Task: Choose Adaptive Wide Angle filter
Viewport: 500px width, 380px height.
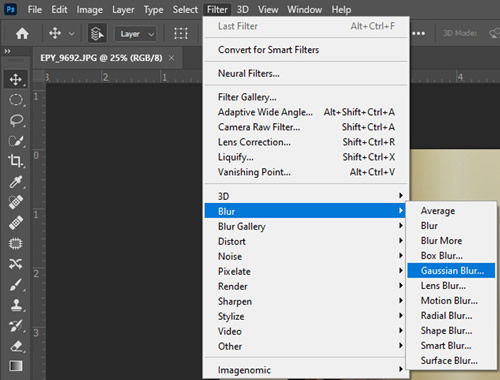Action: click(306, 112)
